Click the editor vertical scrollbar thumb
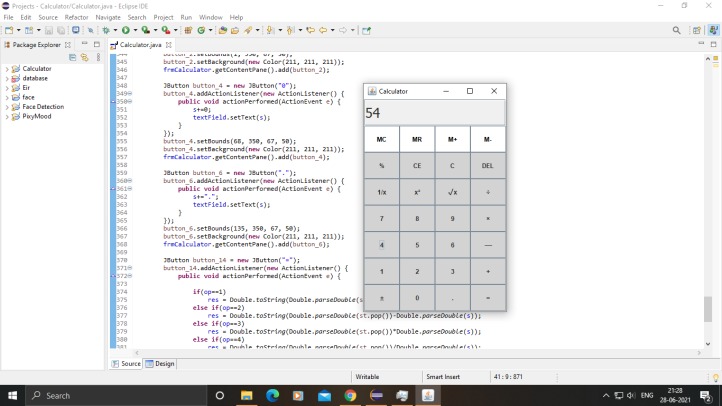This screenshot has height=406, width=722. pyautogui.click(x=708, y=309)
